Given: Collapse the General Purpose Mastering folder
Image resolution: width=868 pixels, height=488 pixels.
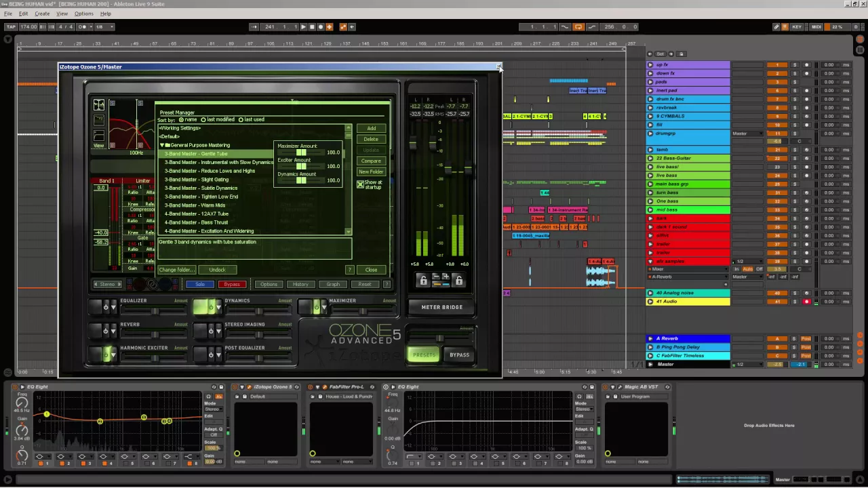Looking at the screenshot, I should click(x=162, y=145).
